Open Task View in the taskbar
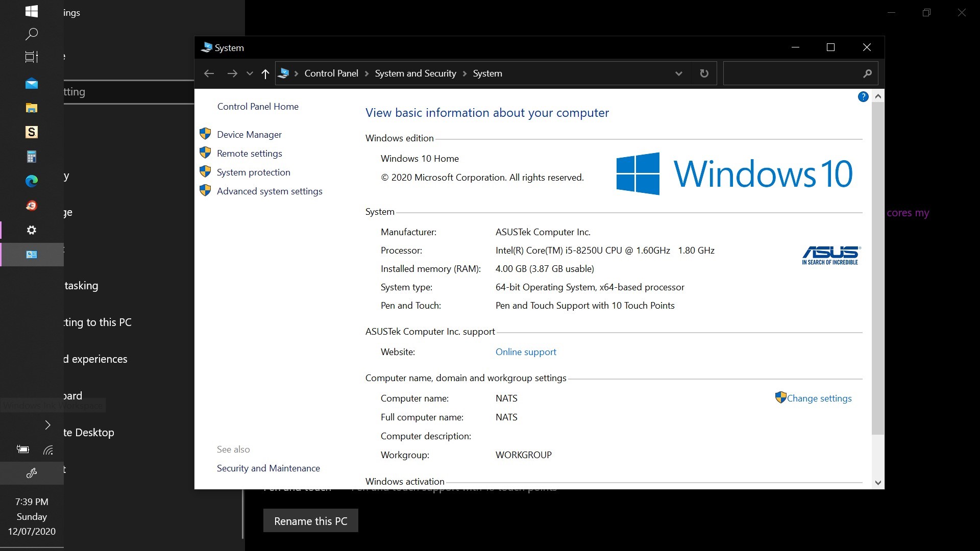The width and height of the screenshot is (980, 551). coord(32,57)
